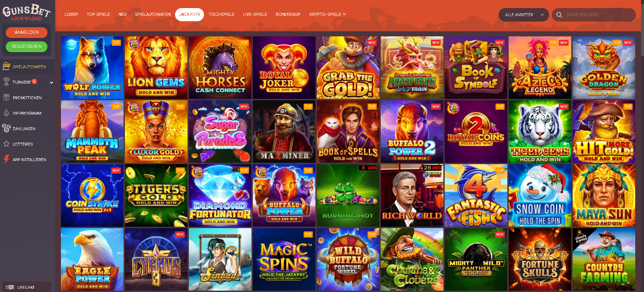Click the Anmelden button
The image size is (644, 292).
pos(27,32)
